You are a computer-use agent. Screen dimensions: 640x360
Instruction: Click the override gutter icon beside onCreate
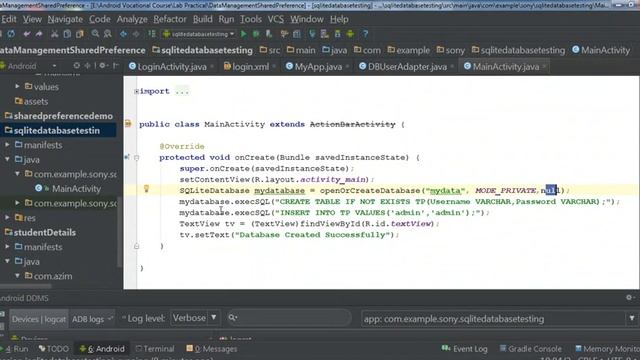pyautogui.click(x=127, y=157)
